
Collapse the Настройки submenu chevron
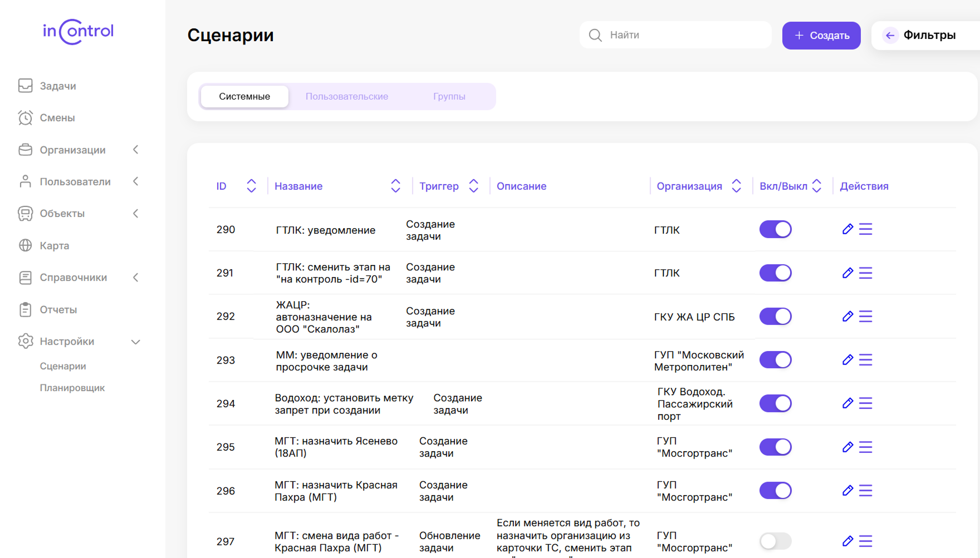(x=136, y=342)
